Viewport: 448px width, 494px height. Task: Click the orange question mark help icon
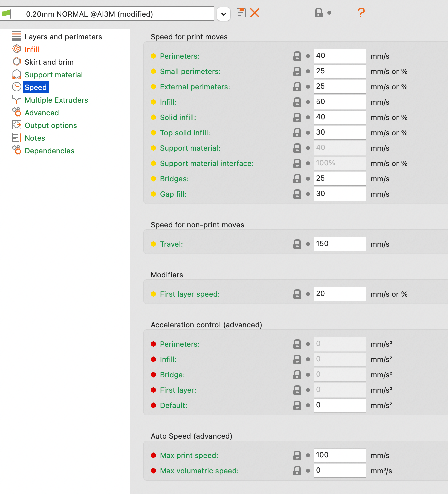point(361,13)
